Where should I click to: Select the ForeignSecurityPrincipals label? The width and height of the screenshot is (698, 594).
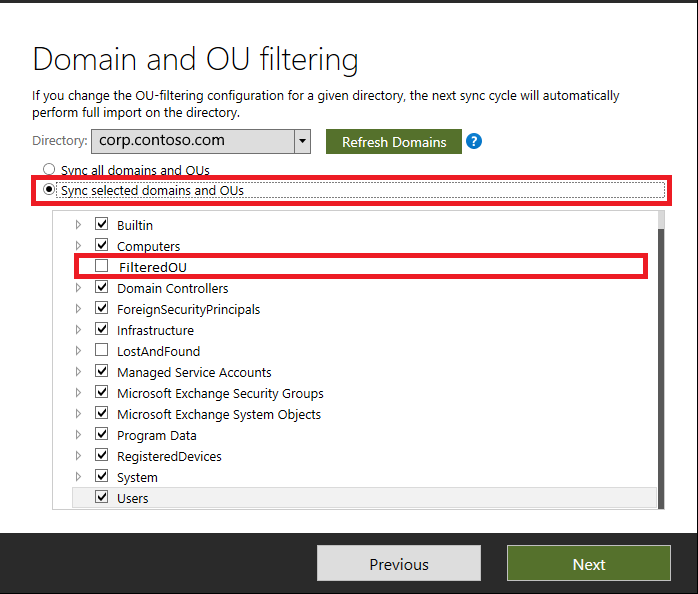coord(189,309)
